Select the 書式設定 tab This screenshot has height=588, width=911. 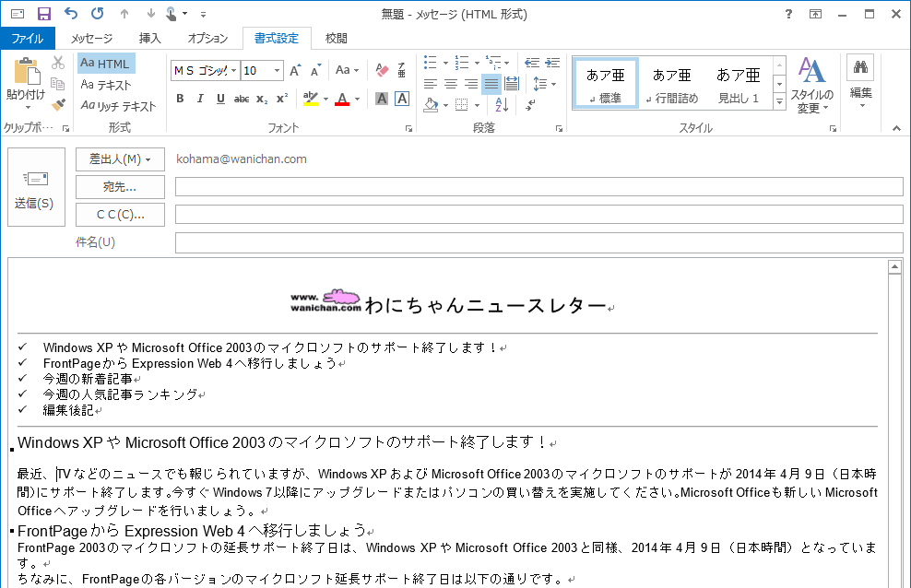coord(277,39)
